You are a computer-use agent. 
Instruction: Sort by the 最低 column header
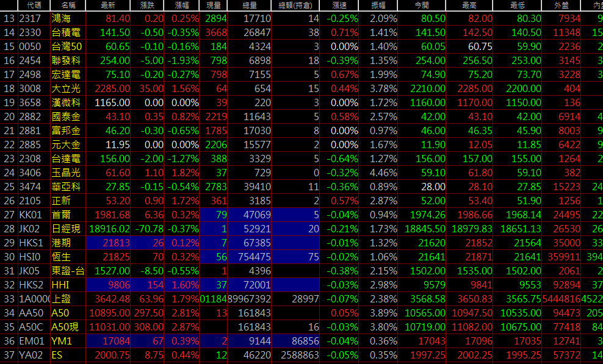(517, 5)
